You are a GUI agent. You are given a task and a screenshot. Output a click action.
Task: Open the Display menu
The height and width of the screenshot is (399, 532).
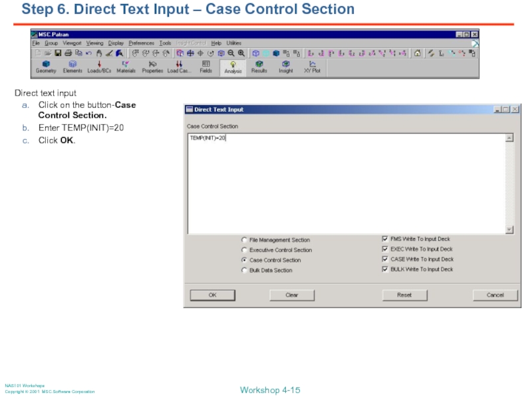click(x=116, y=43)
